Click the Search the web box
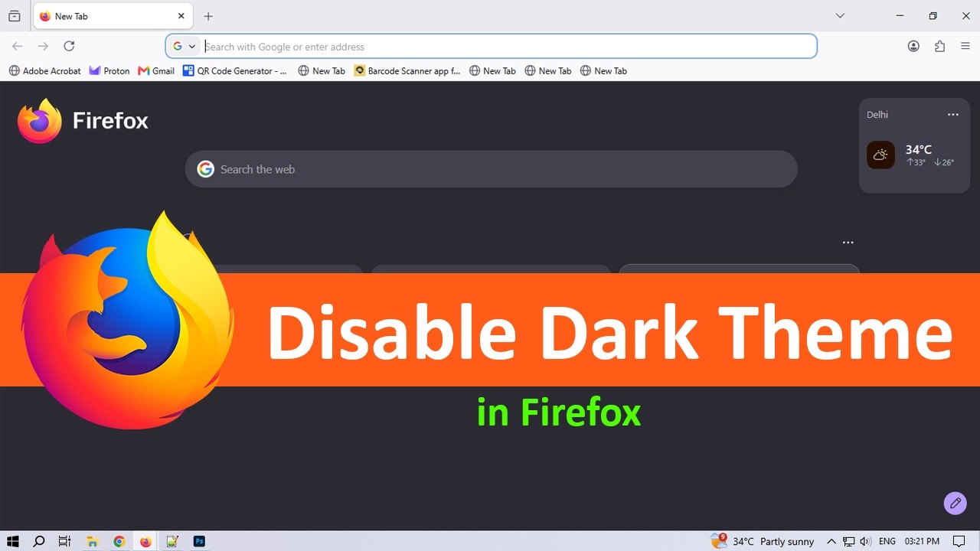The width and height of the screenshot is (980, 551). coord(491,169)
